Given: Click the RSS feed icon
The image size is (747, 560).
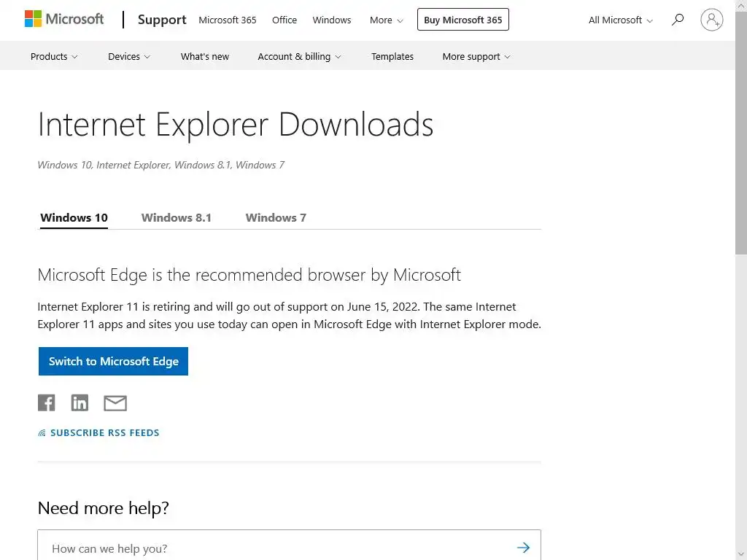Looking at the screenshot, I should point(42,433).
